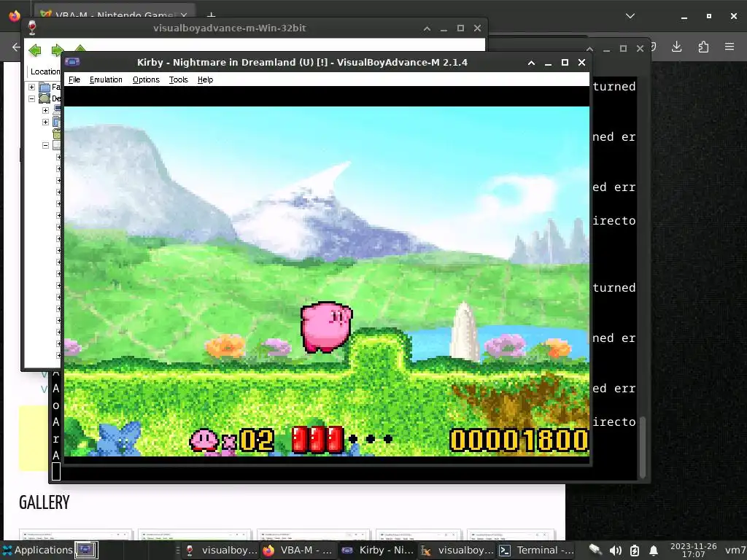This screenshot has width=747, height=560.
Task: Open the notifications bell in the system tray
Action: point(654,551)
